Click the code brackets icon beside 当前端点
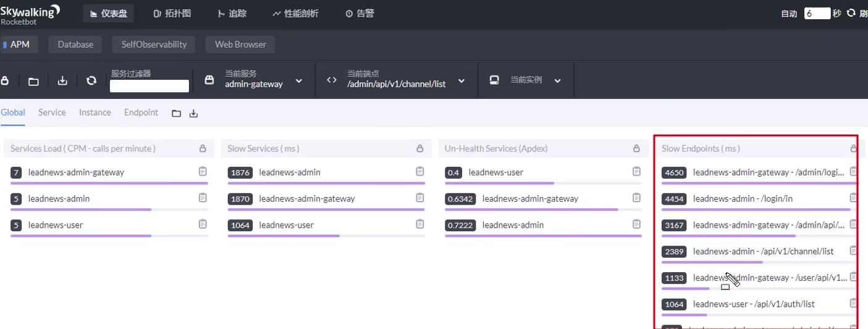This screenshot has height=329, width=868. [332, 80]
